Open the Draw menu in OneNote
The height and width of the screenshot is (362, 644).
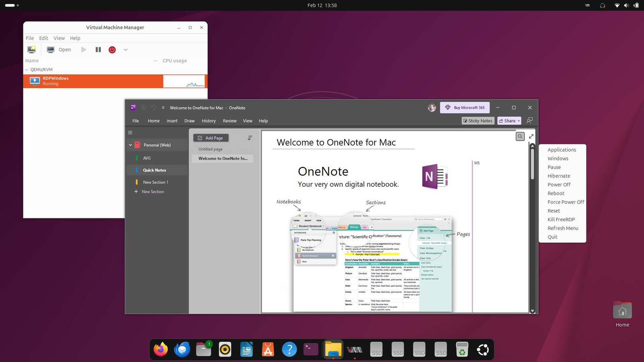[189, 121]
